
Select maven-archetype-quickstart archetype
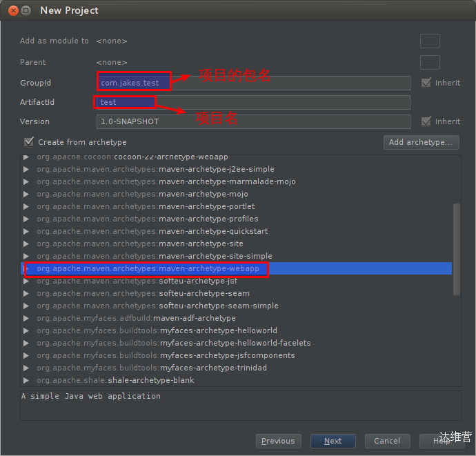(x=236, y=231)
